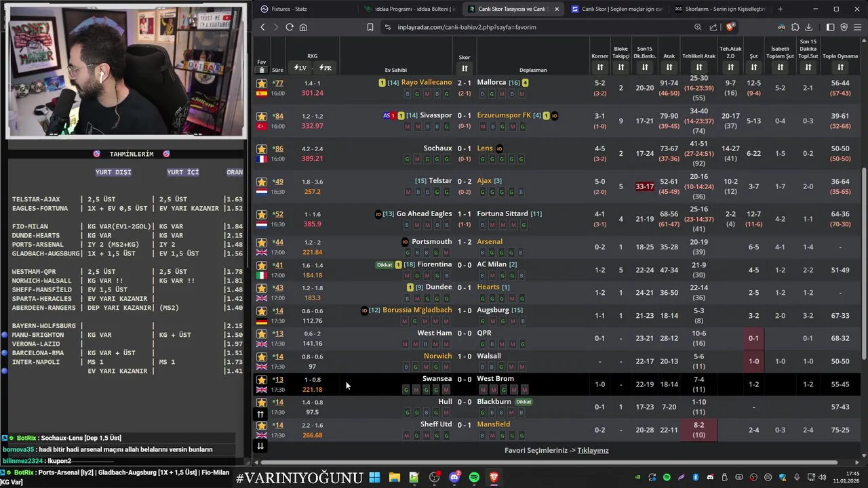Share this page link
Viewport: 868px width, 488px height.
tap(713, 27)
